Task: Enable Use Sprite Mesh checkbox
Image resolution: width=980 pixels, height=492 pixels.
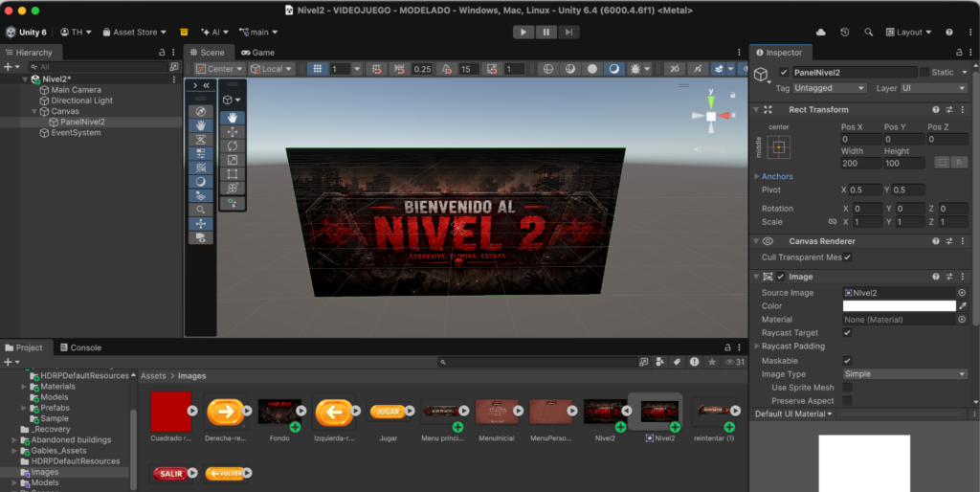Action: pos(848,388)
